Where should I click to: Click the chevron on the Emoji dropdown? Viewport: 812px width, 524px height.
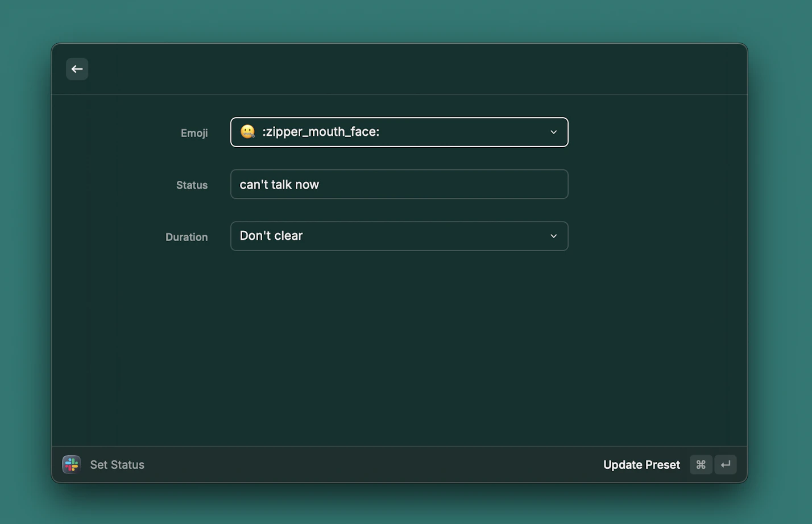point(553,132)
